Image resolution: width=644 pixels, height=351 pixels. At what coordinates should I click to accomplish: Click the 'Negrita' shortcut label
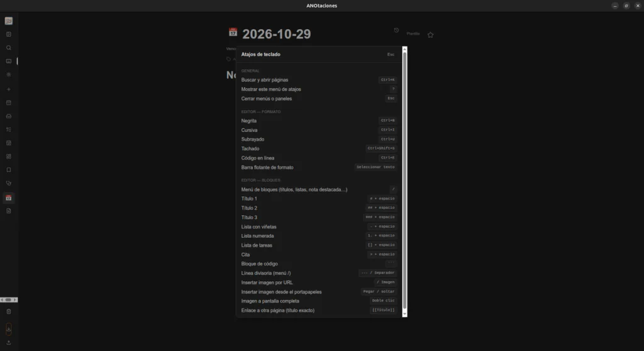coord(249,121)
